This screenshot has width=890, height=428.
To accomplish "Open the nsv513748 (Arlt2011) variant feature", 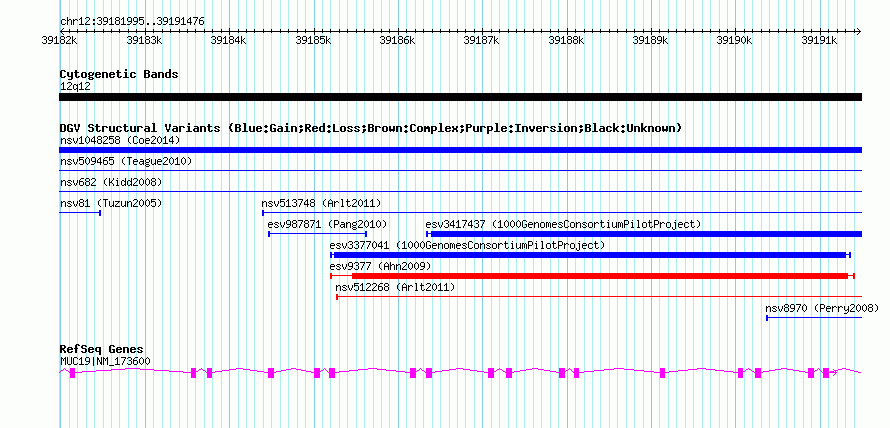I will pyautogui.click(x=562, y=213).
